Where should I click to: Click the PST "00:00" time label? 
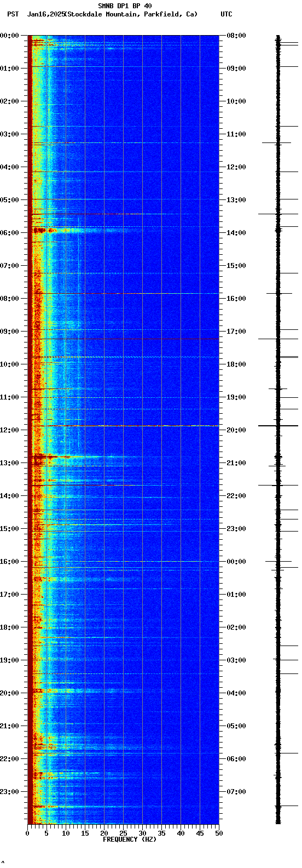[9, 36]
